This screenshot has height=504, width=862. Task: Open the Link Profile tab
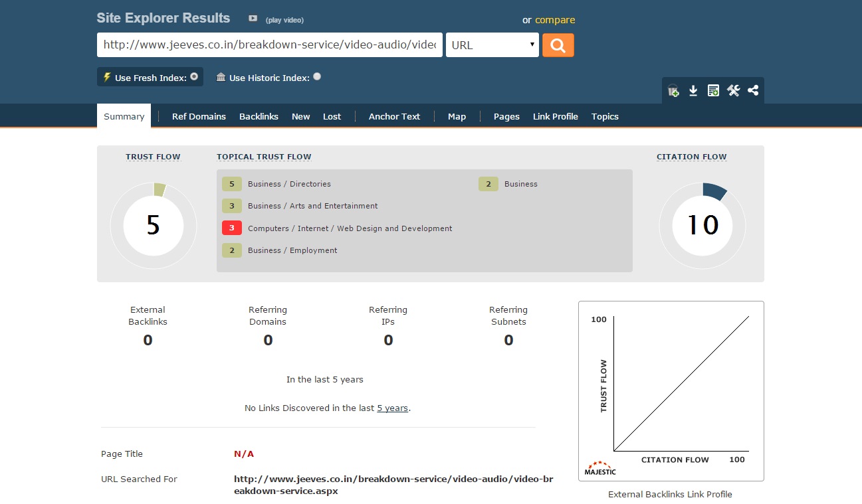[555, 116]
